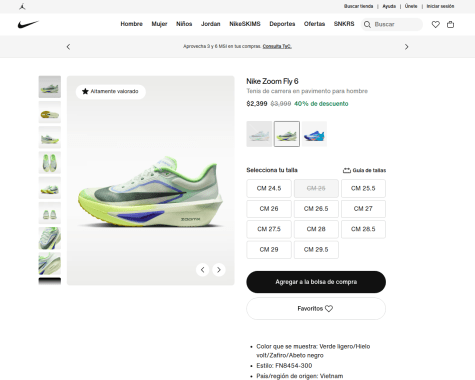The image size is (475, 380).
Task: Open the Ayuda link
Action: [389, 6]
